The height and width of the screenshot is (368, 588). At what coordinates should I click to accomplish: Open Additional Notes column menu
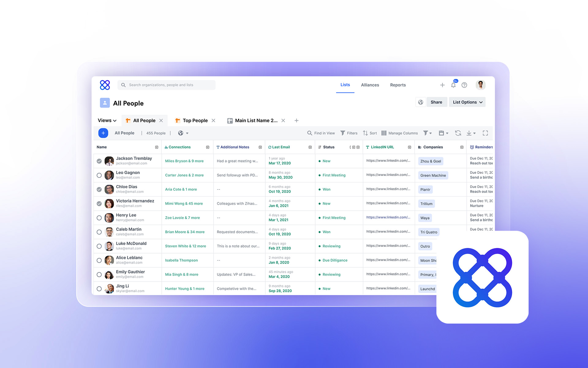pos(260,147)
